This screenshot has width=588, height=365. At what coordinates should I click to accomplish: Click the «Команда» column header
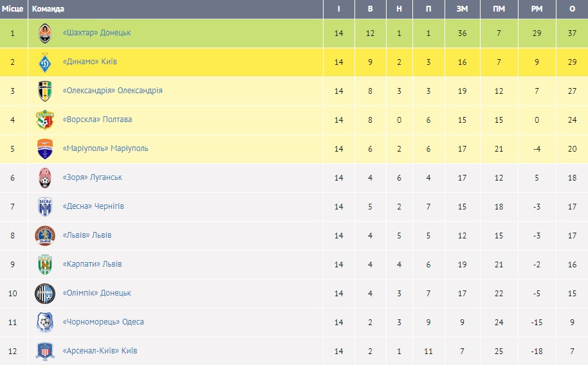click(48, 9)
